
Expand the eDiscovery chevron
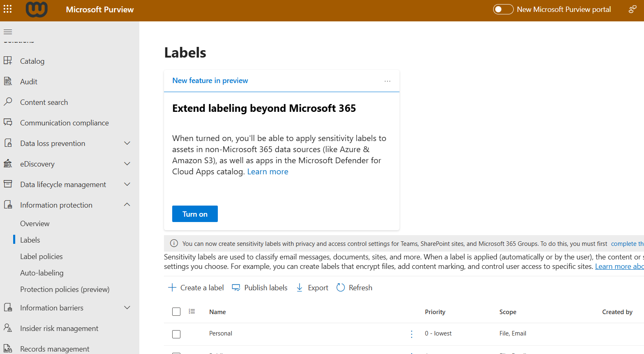[x=127, y=164]
